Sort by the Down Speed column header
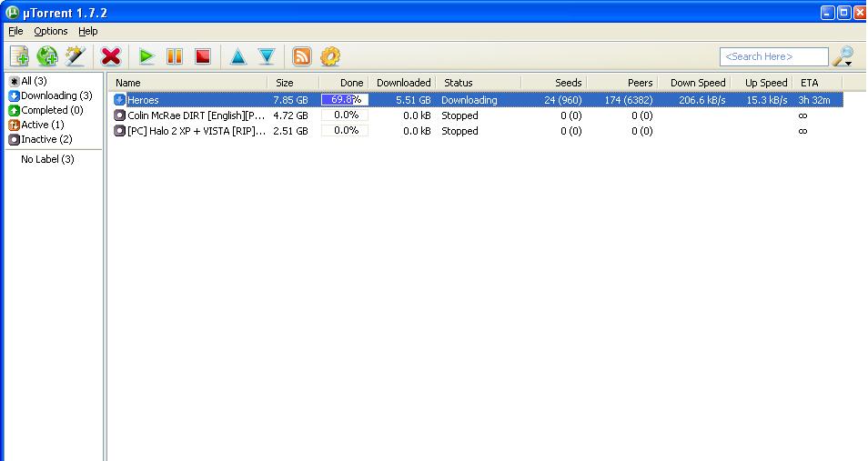 coord(694,83)
